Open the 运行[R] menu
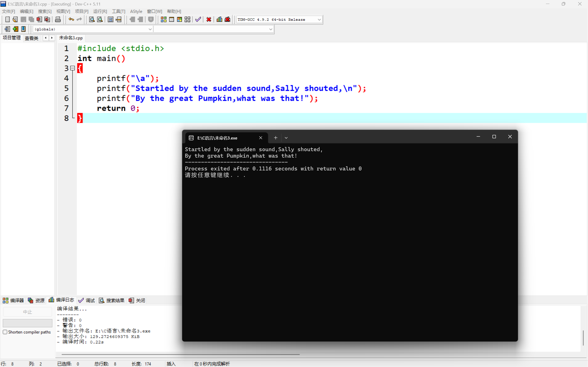 coord(100,11)
